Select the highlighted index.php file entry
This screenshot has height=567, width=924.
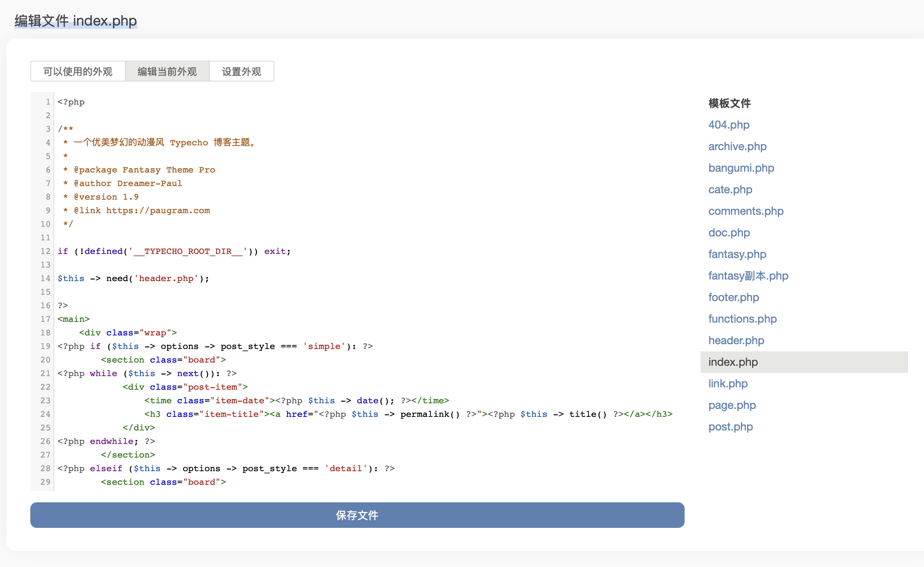click(804, 362)
